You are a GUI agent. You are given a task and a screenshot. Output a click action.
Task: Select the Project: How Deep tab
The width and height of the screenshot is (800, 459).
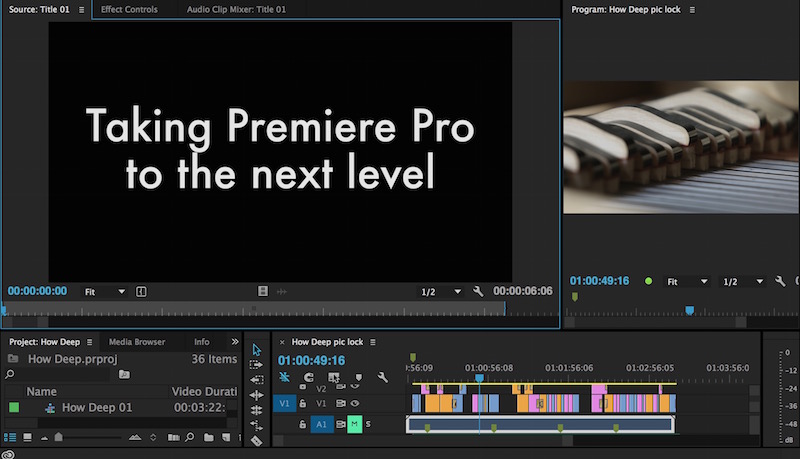click(x=44, y=342)
